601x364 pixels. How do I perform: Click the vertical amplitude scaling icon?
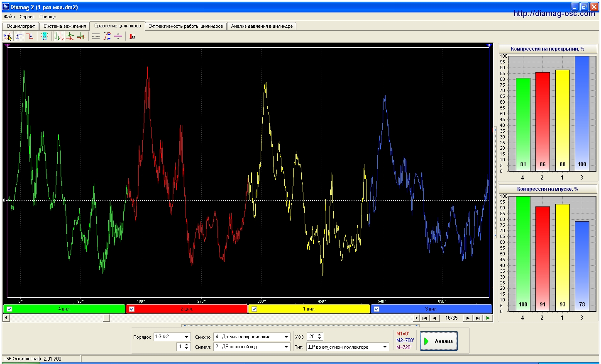pyautogui.click(x=107, y=36)
